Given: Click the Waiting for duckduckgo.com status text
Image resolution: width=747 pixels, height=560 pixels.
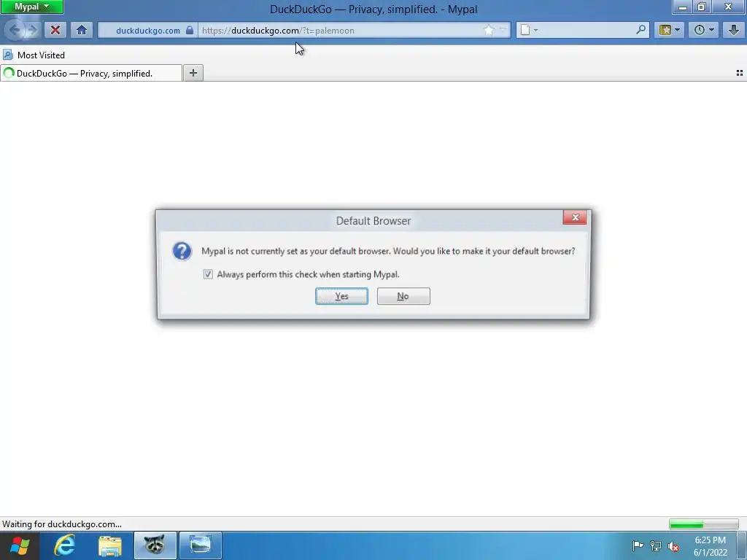Looking at the screenshot, I should 62,524.
